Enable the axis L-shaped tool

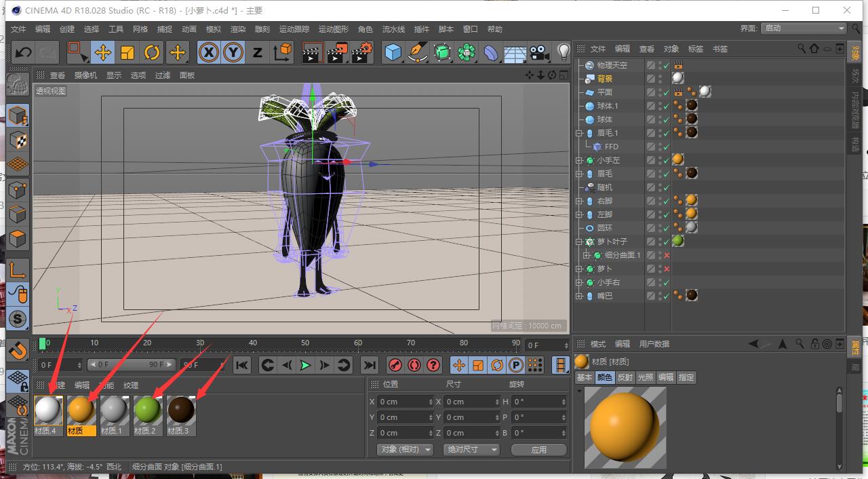tap(18, 270)
